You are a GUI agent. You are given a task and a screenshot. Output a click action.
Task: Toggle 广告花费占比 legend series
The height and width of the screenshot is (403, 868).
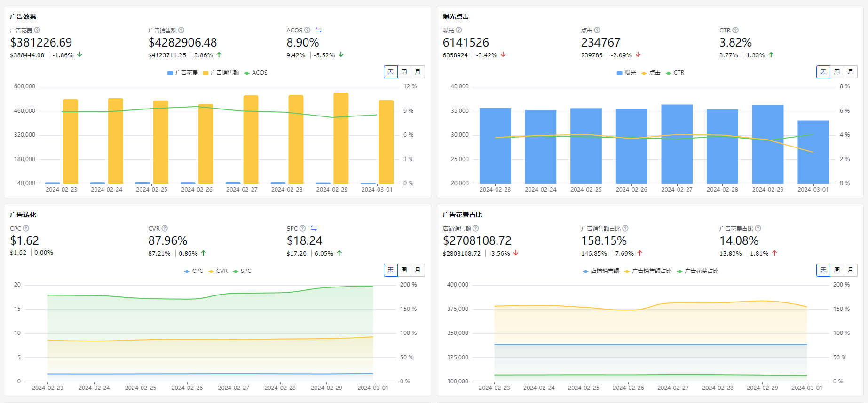click(698, 271)
